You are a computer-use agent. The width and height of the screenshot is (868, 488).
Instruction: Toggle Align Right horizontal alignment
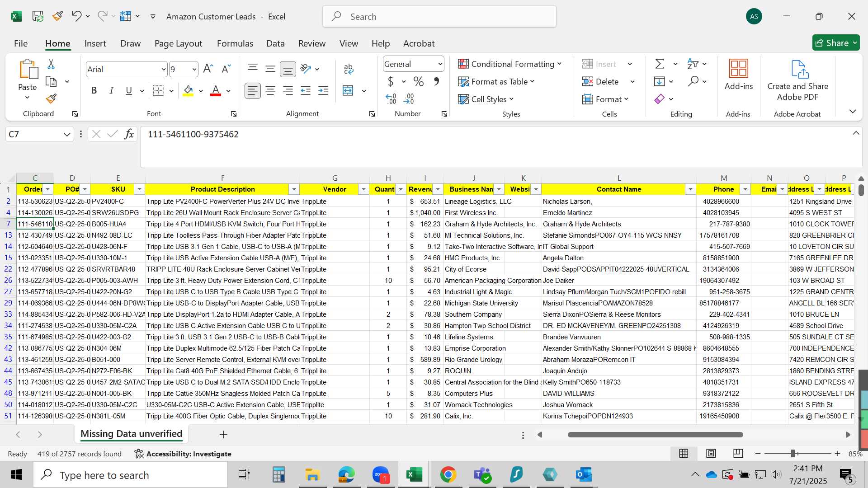pos(288,91)
